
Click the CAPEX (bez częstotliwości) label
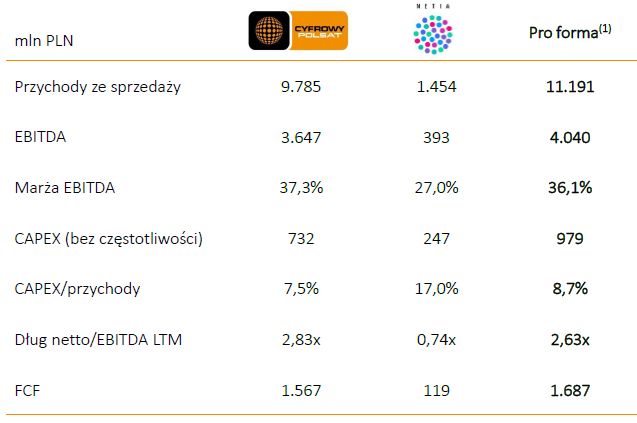[109, 239]
